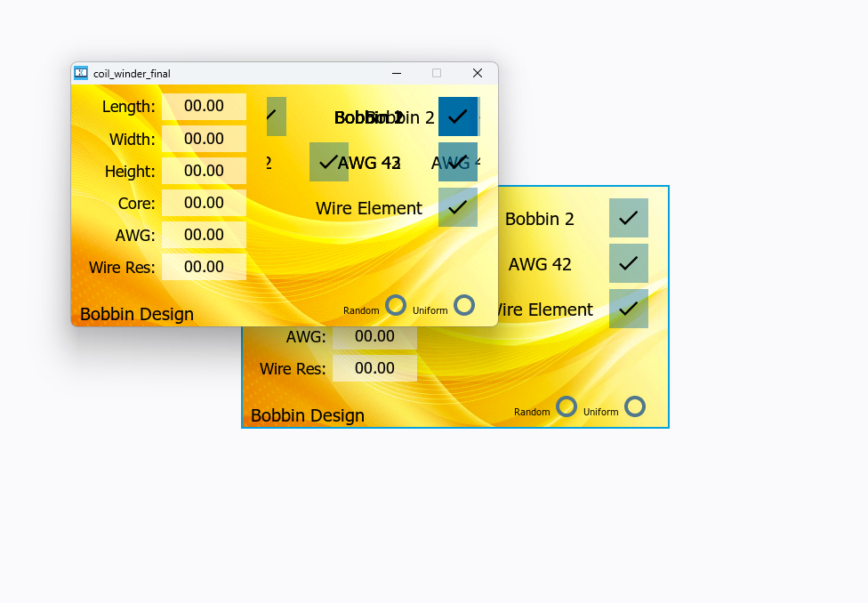Screen dimensions: 868x603
Task: Click the Bobbin 2 label in blue-bordered background window
Action: (x=539, y=219)
